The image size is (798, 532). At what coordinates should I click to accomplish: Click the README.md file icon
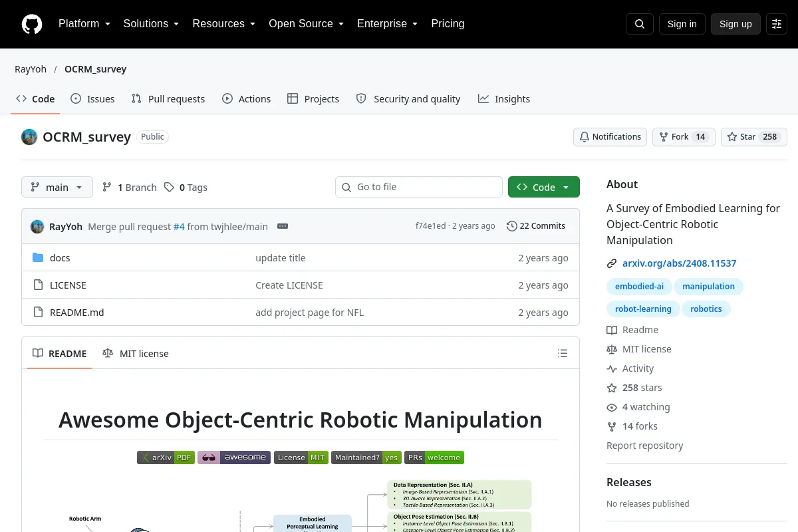click(x=38, y=313)
